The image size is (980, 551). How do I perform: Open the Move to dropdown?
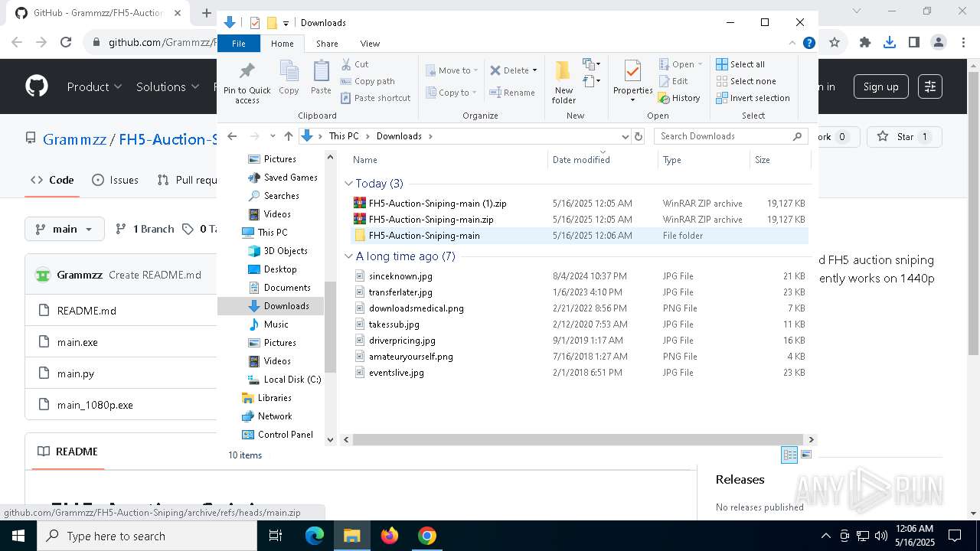[452, 70]
